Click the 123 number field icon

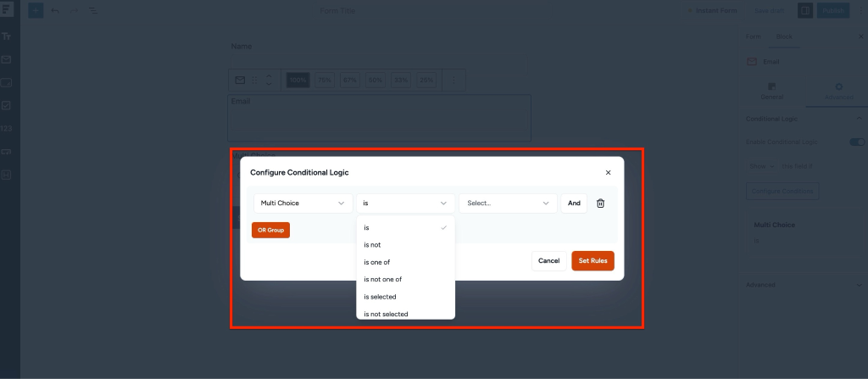coord(6,128)
